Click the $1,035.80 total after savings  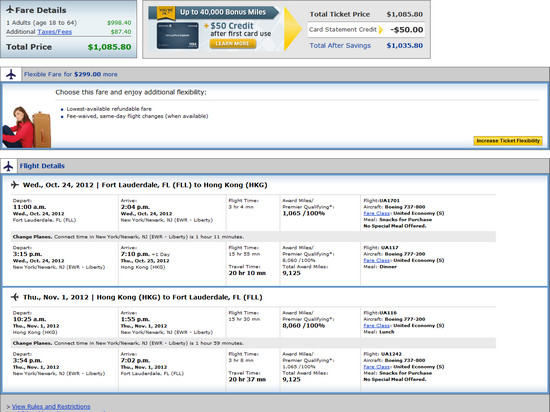405,46
